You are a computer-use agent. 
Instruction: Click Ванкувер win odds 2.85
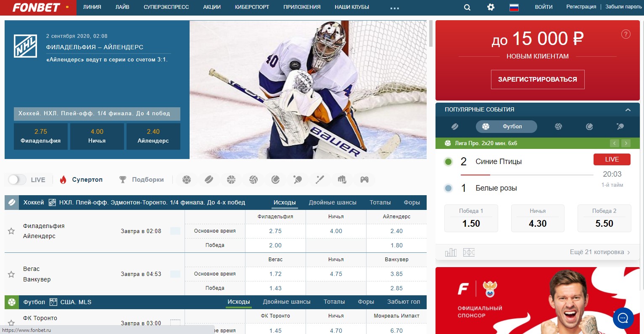396,288
